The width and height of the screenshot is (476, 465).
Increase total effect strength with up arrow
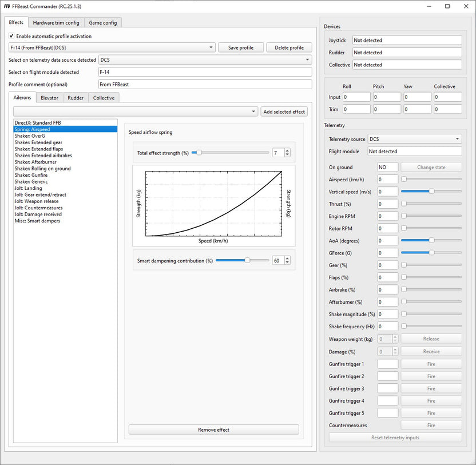287,150
